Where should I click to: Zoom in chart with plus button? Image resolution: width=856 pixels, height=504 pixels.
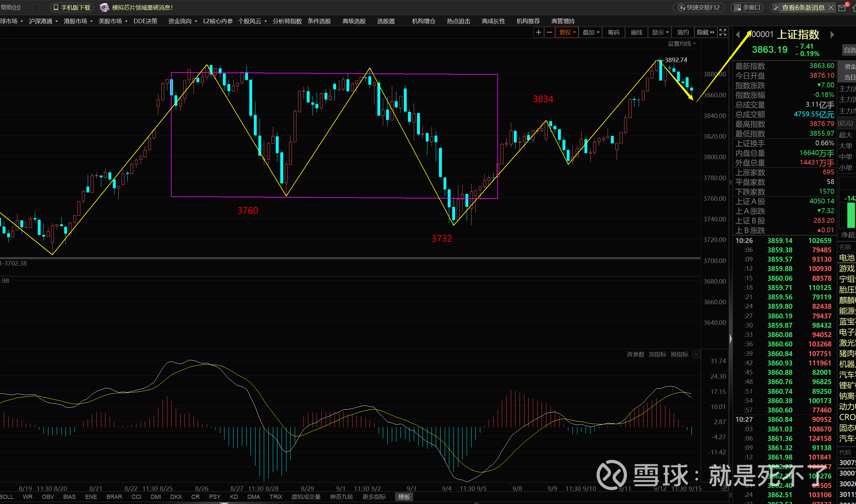click(538, 32)
